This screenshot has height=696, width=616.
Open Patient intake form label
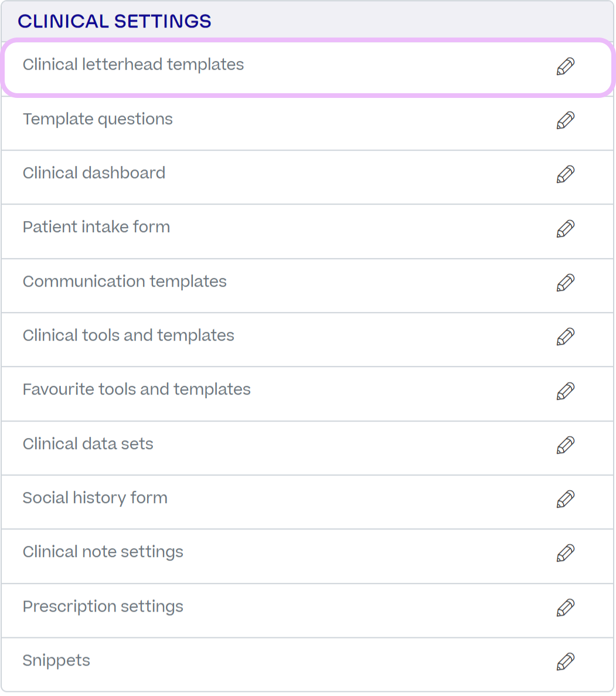[x=96, y=227]
